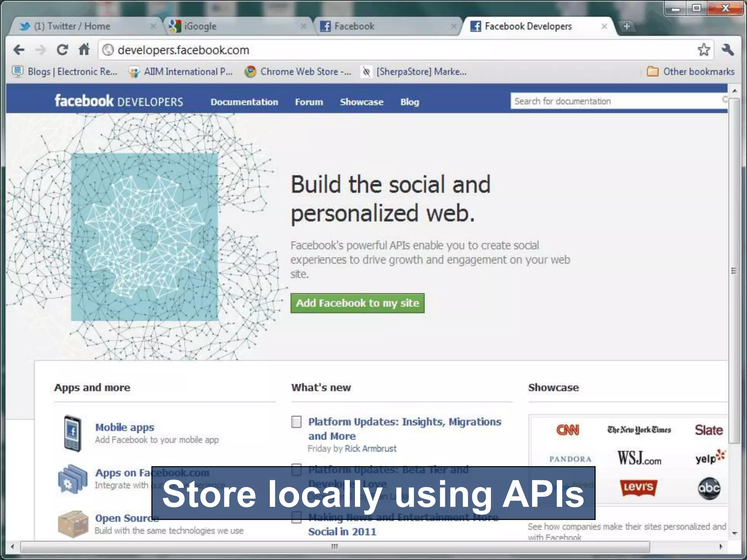Click the horizontal scrollbar right arrow

(x=720, y=547)
